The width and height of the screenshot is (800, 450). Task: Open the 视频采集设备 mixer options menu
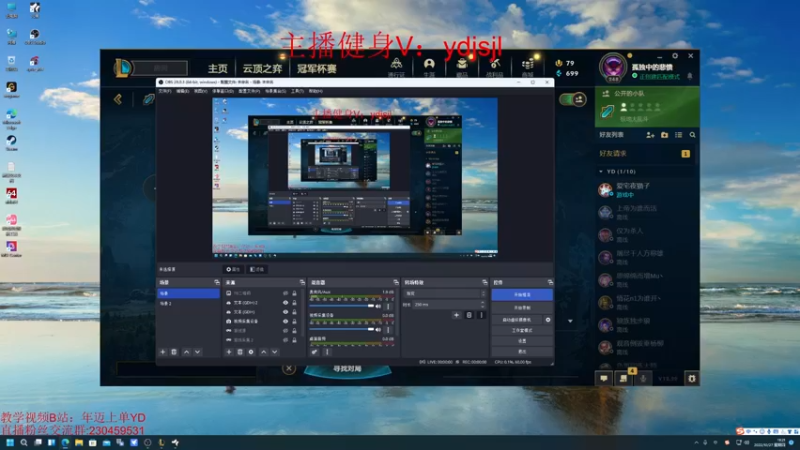point(388,330)
